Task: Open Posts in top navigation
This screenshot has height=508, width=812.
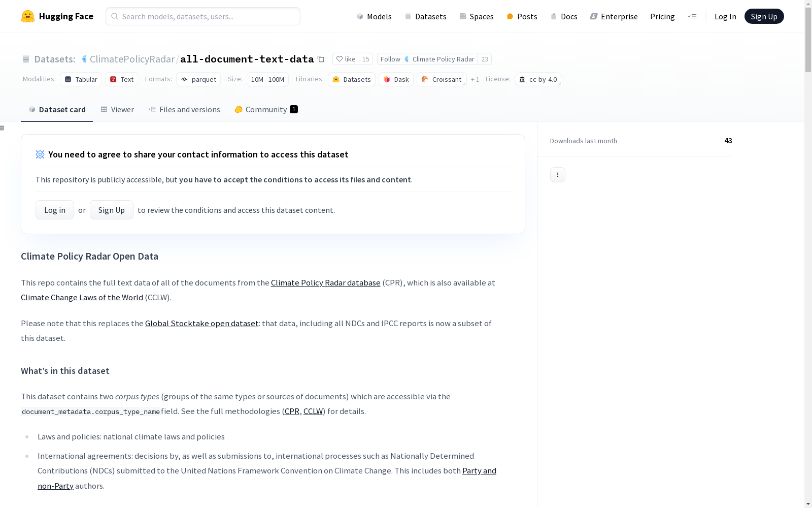Action: pyautogui.click(x=522, y=16)
